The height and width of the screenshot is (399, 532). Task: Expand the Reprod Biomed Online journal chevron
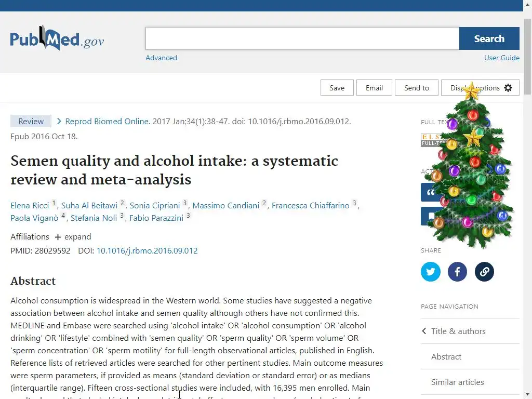point(59,121)
